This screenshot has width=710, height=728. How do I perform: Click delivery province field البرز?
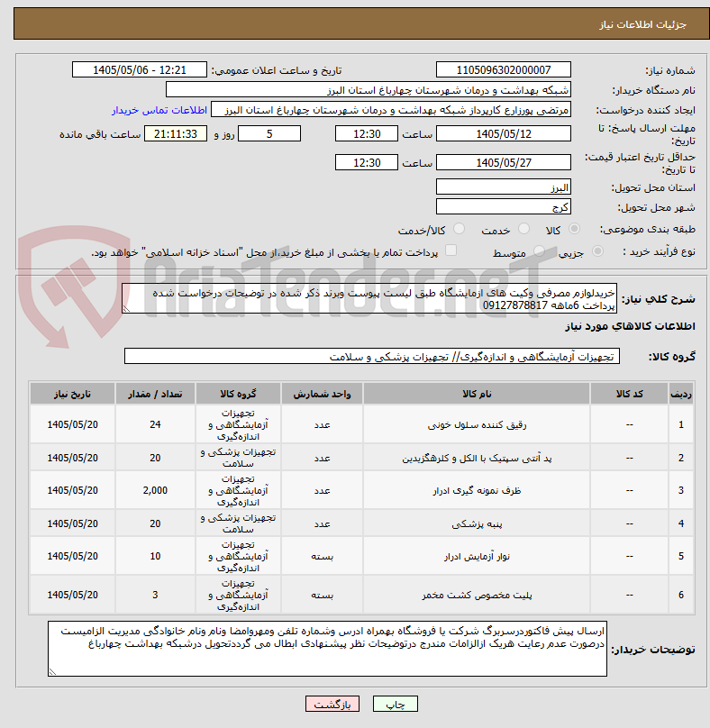504,187
